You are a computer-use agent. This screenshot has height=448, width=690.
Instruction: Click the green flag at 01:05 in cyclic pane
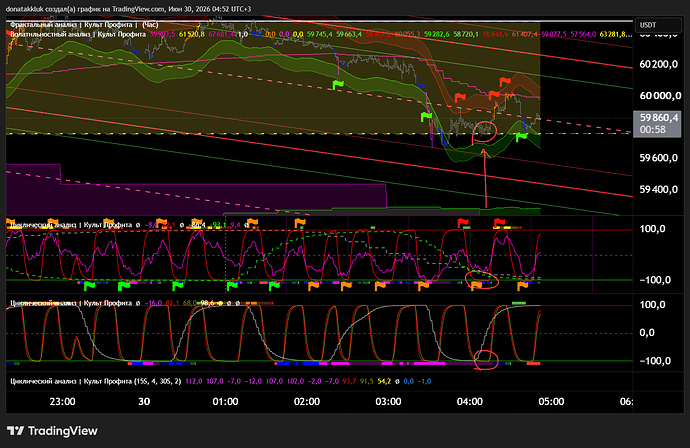[232, 286]
